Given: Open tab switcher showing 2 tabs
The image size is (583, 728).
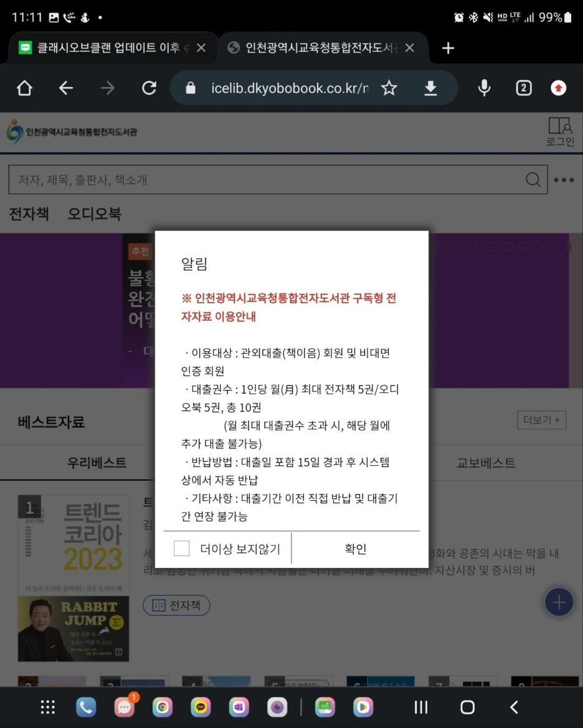Looking at the screenshot, I should coord(524,88).
